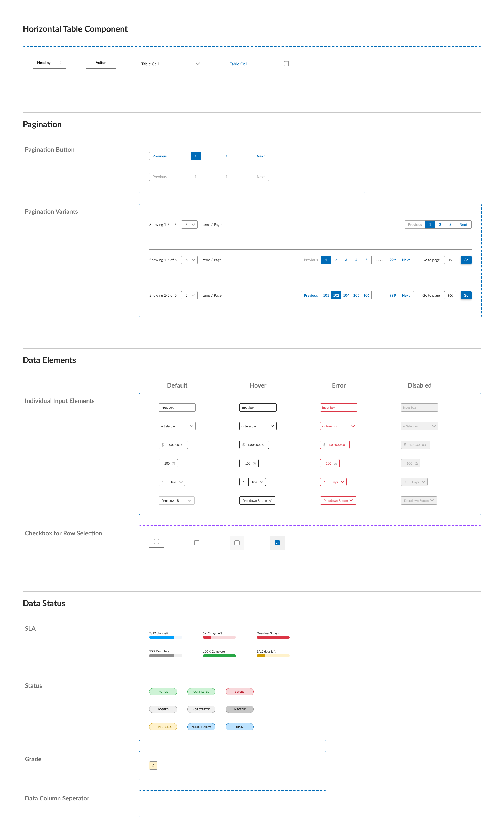Click the SEVERE status badge
The image size is (504, 833).
pos(239,692)
